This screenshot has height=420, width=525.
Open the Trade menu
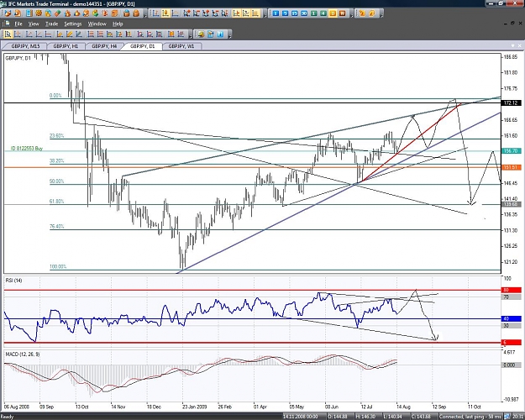pos(51,24)
